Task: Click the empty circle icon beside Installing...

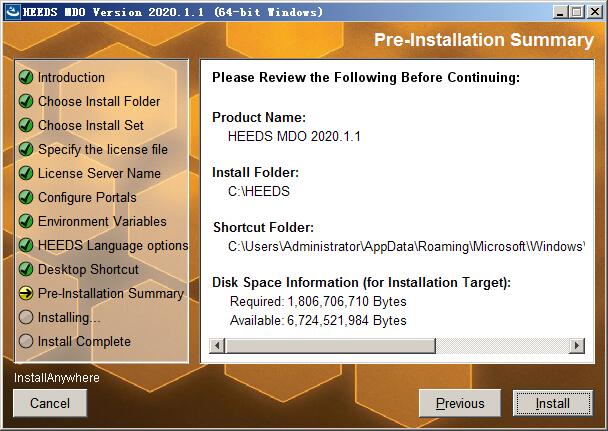Action: [x=26, y=317]
